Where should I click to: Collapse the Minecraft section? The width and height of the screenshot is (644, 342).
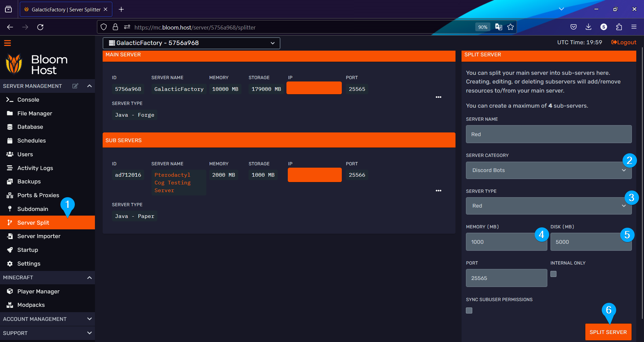(89, 278)
